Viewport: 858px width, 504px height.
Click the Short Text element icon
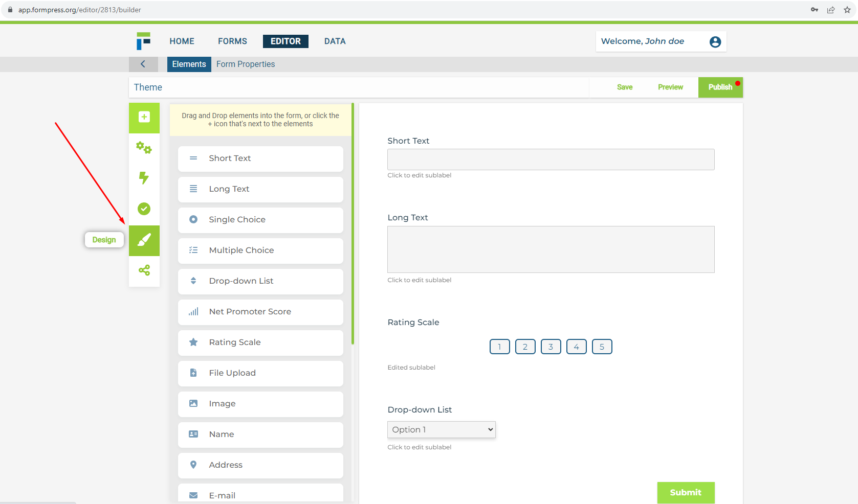[x=193, y=158]
